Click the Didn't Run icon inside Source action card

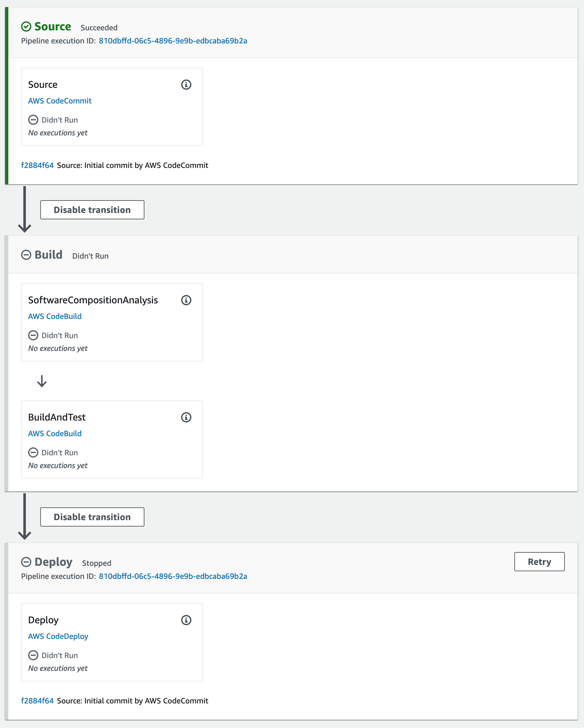pos(33,119)
